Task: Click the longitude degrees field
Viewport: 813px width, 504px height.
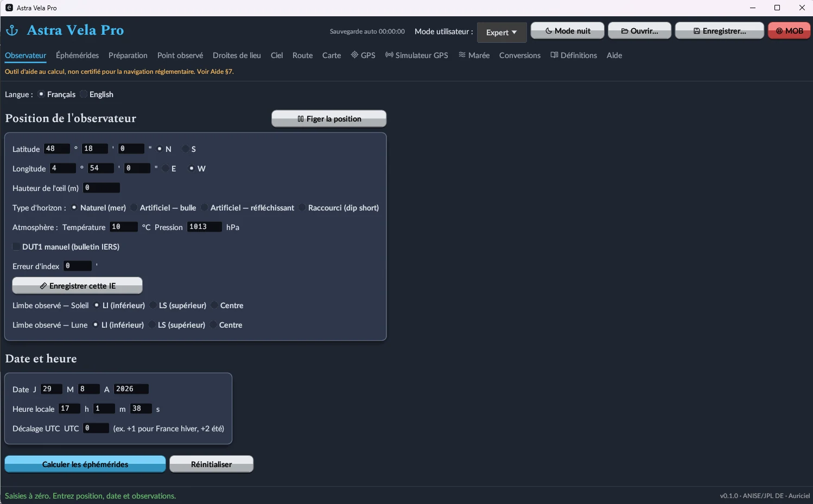Action: click(x=63, y=168)
